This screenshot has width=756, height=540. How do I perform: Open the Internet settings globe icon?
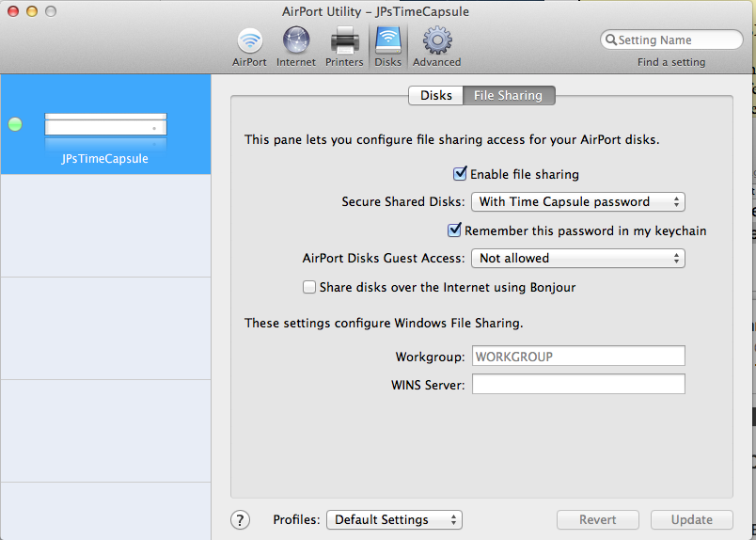(x=295, y=47)
